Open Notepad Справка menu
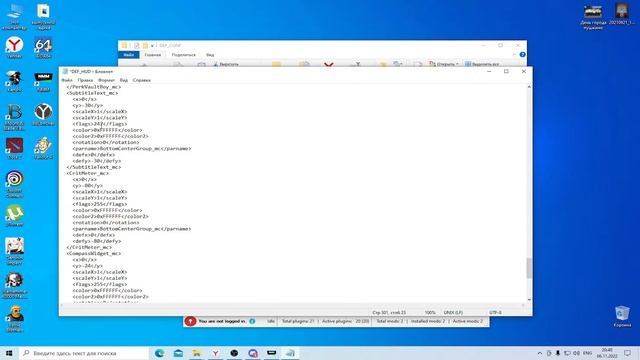 point(142,80)
